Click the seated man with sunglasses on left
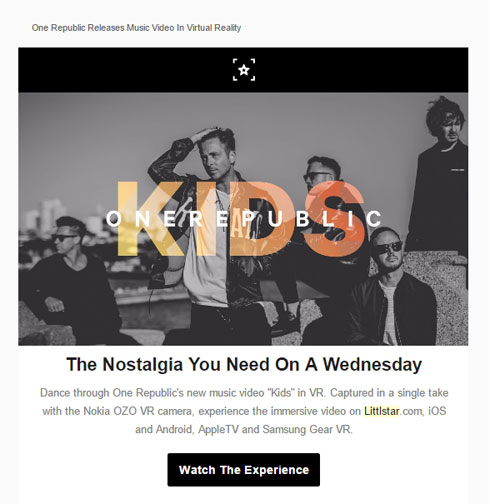The image size is (490, 504). tap(72, 280)
